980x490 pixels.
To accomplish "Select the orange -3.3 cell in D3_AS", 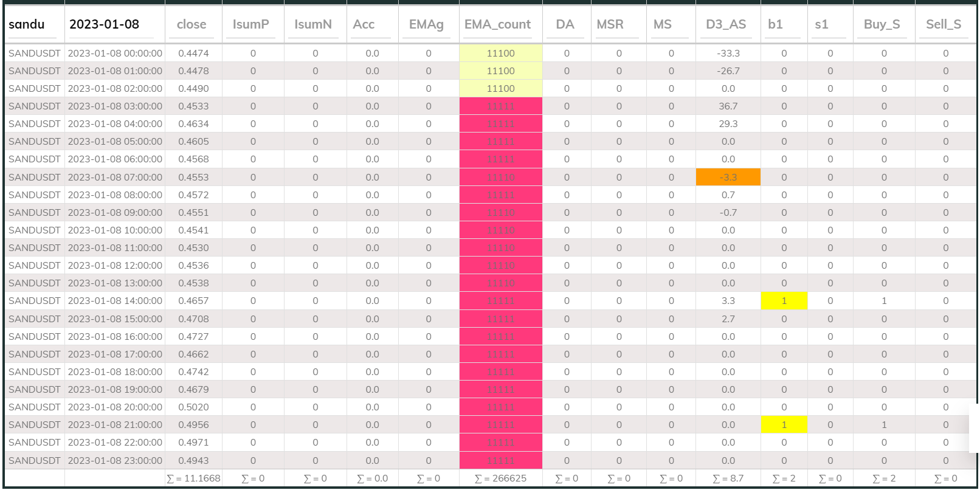I will coord(728,178).
